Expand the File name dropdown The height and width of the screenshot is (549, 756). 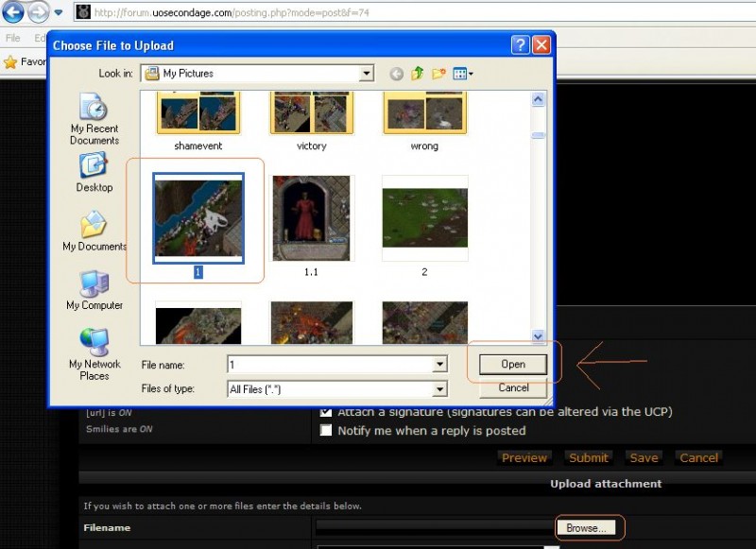coord(439,365)
